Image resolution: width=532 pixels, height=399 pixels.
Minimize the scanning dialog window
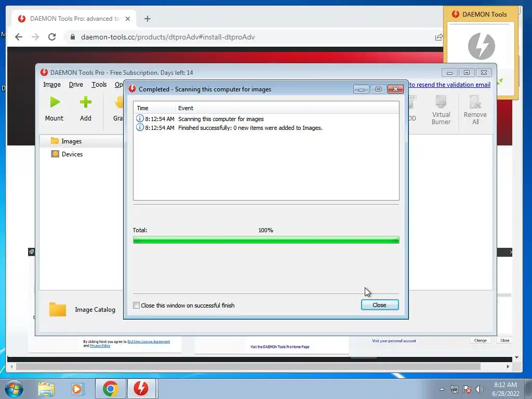361,89
